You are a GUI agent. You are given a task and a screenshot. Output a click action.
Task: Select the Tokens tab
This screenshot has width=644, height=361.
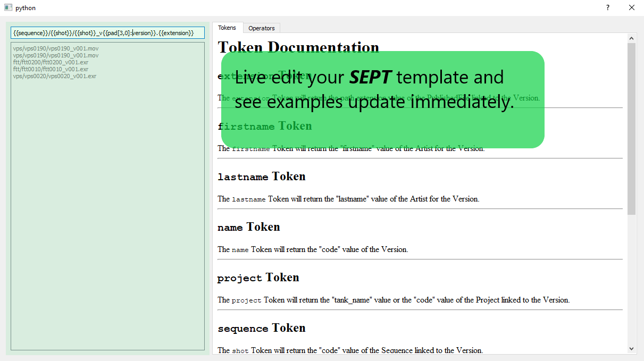coord(227,28)
